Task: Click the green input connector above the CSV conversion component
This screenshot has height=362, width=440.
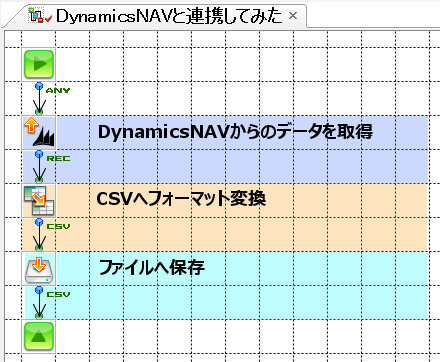Action: [39, 180]
